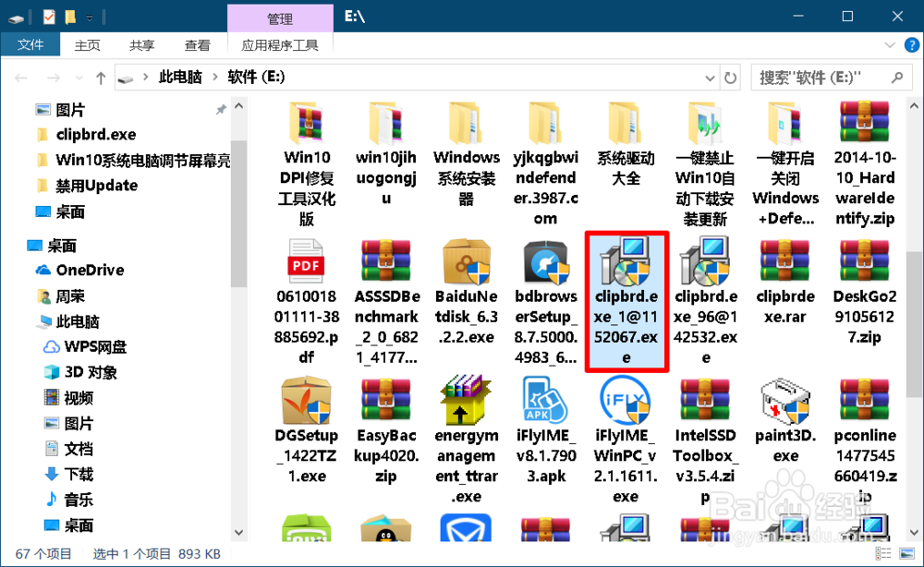Select EasyBackup4020.zip archive
The image size is (924, 567).
click(x=386, y=430)
